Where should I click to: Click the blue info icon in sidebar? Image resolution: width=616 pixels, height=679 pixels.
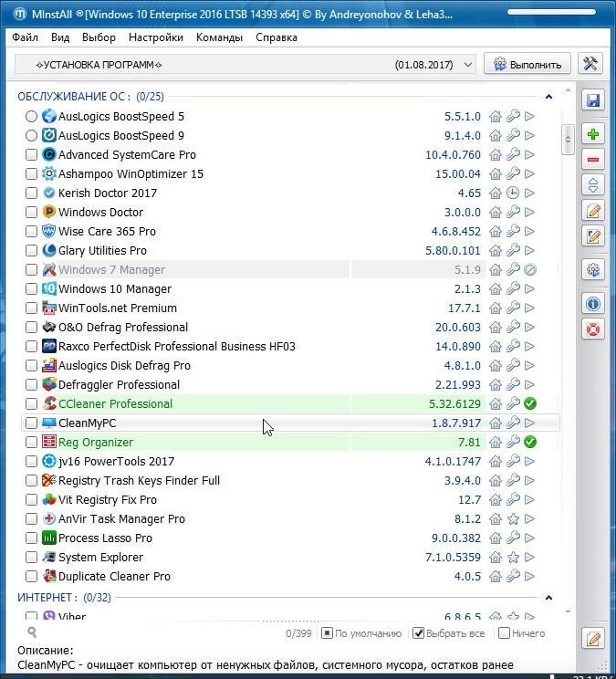(x=592, y=304)
